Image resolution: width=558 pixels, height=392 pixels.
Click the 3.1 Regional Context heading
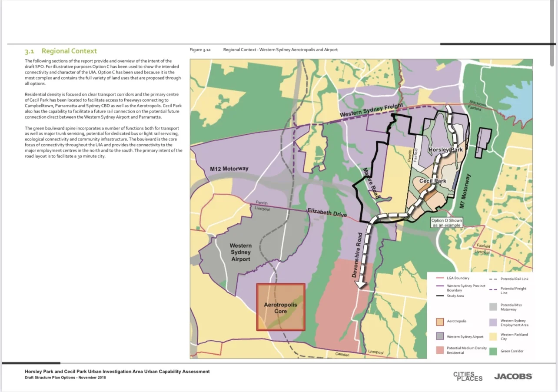[x=61, y=51]
